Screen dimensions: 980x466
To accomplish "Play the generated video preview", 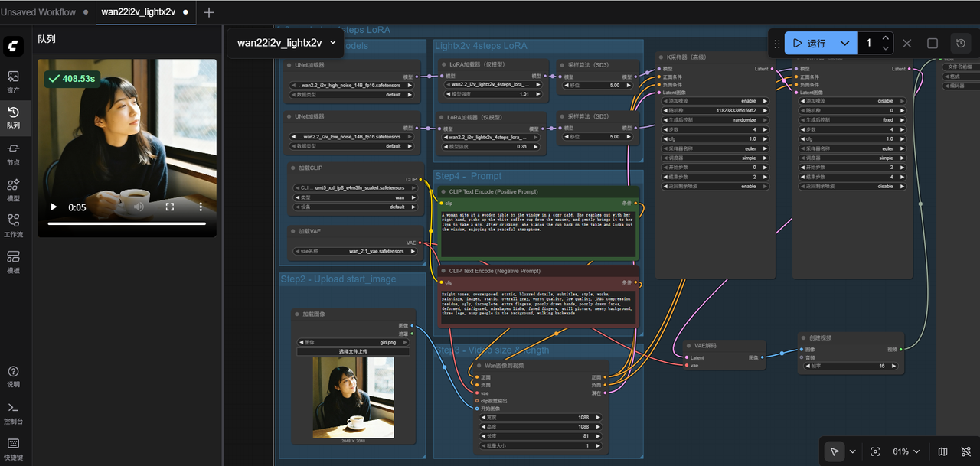I will pos(54,207).
